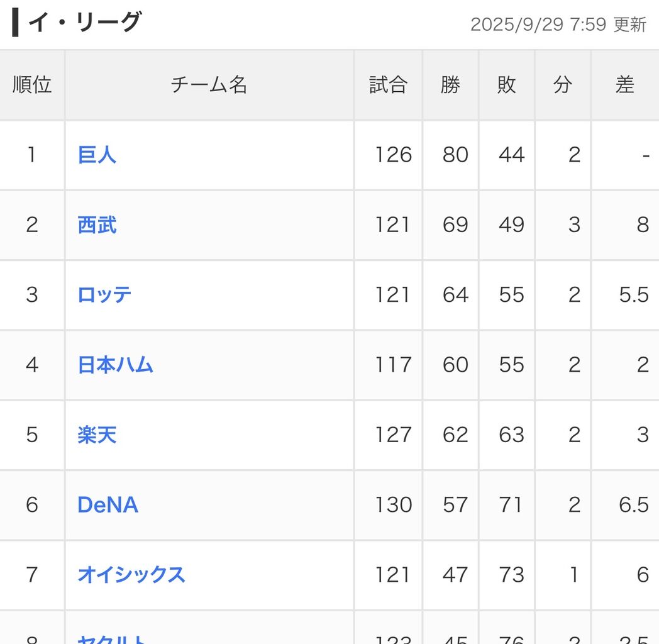The width and height of the screenshot is (659, 644).
Task: Open the 巨人 team link
Action: pyautogui.click(x=97, y=155)
